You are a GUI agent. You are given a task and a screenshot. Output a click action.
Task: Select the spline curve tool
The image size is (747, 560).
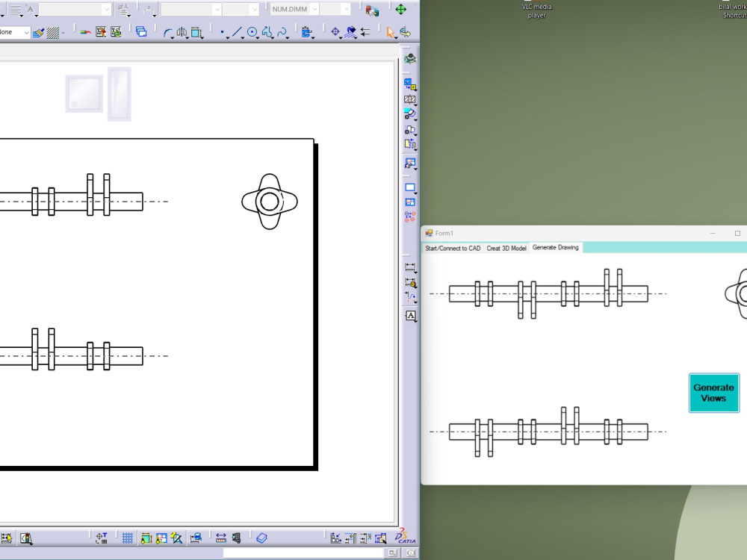pyautogui.click(x=282, y=32)
